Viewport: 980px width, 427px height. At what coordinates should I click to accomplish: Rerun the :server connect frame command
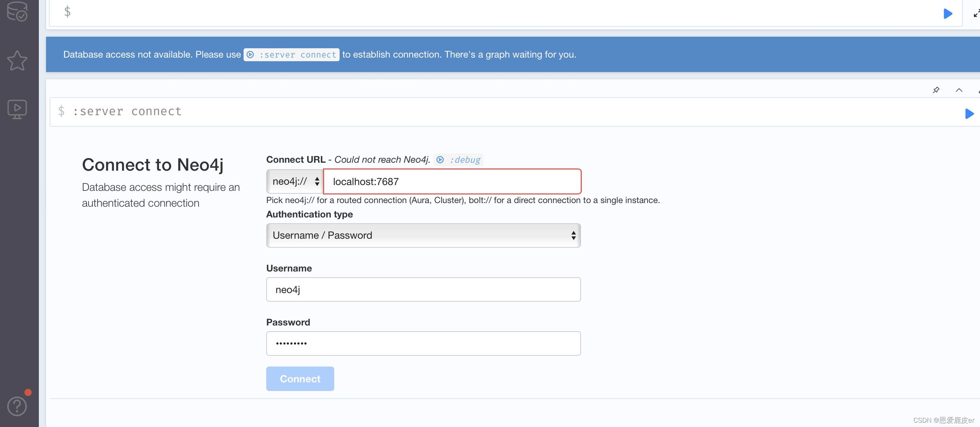pyautogui.click(x=969, y=113)
